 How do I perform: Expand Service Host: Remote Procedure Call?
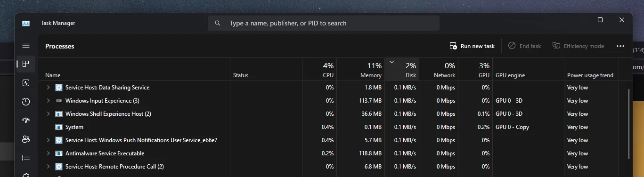pos(48,167)
